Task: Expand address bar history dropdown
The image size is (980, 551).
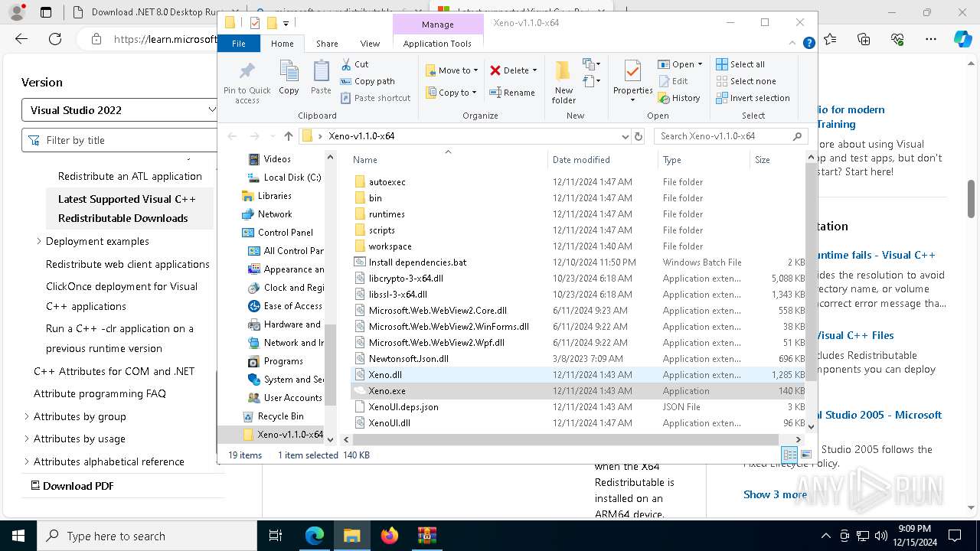Action: (x=626, y=136)
